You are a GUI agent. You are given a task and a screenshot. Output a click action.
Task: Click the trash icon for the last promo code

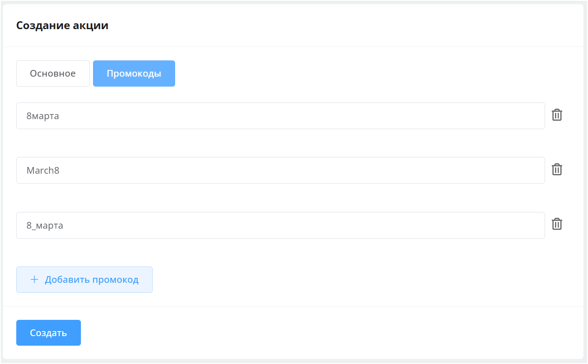557,224
